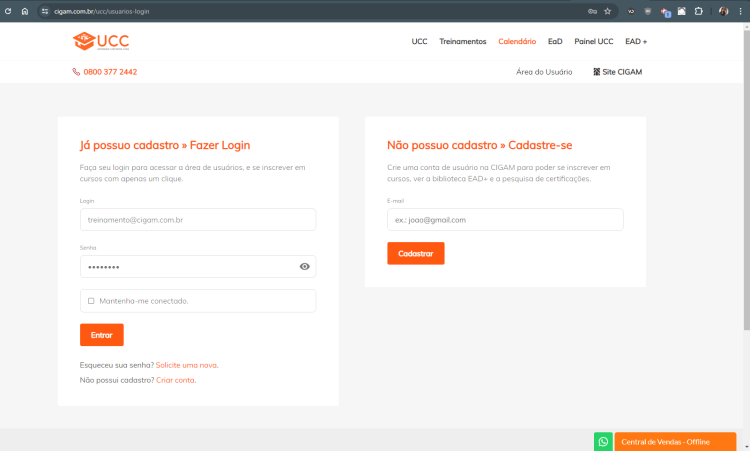Follow the Solicite uma nova link
The image size is (750, 451).
pos(186,365)
